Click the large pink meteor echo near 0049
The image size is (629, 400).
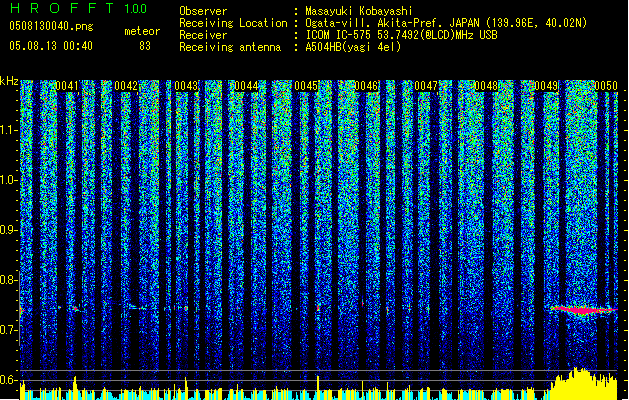click(x=584, y=310)
